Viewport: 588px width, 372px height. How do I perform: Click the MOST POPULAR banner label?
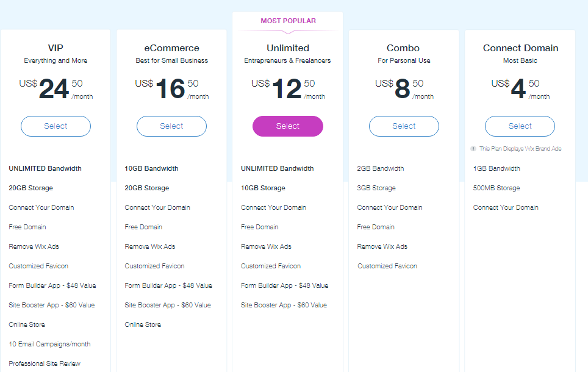pyautogui.click(x=288, y=21)
